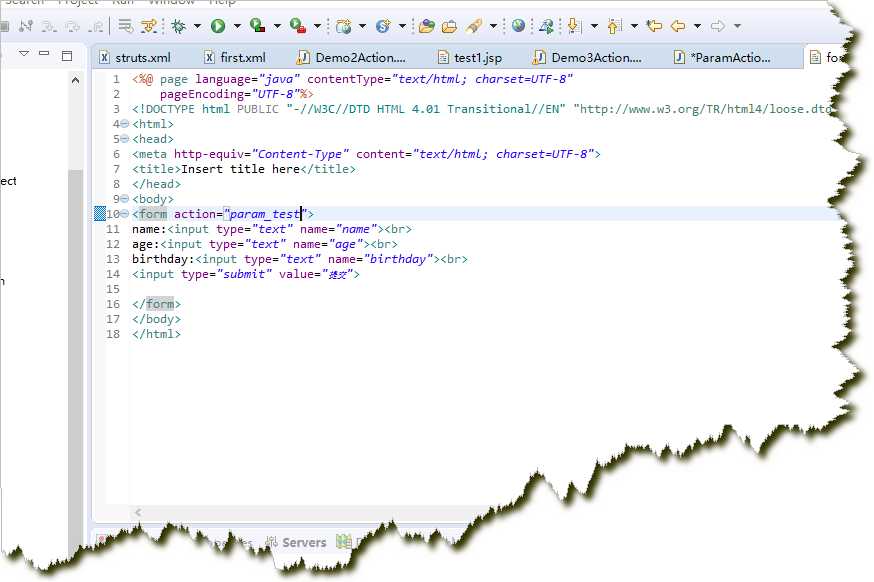Collapse the <form> fold marker on line 10
The height and width of the screenshot is (582, 874).
125,214
